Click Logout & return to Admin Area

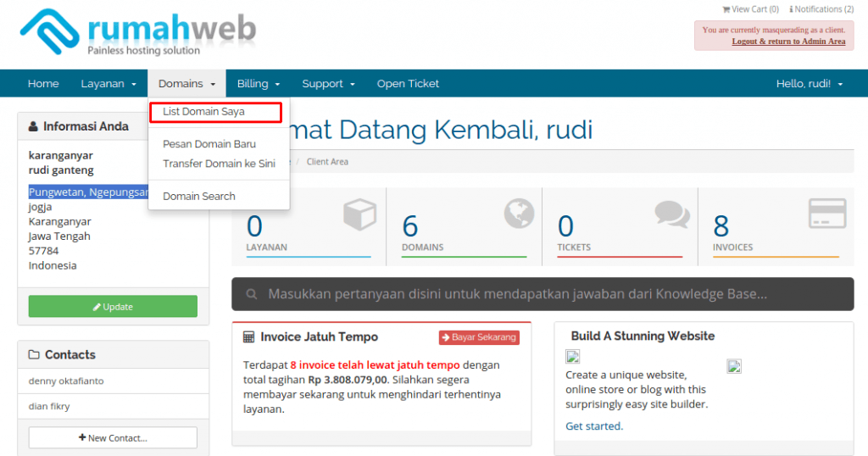click(788, 42)
